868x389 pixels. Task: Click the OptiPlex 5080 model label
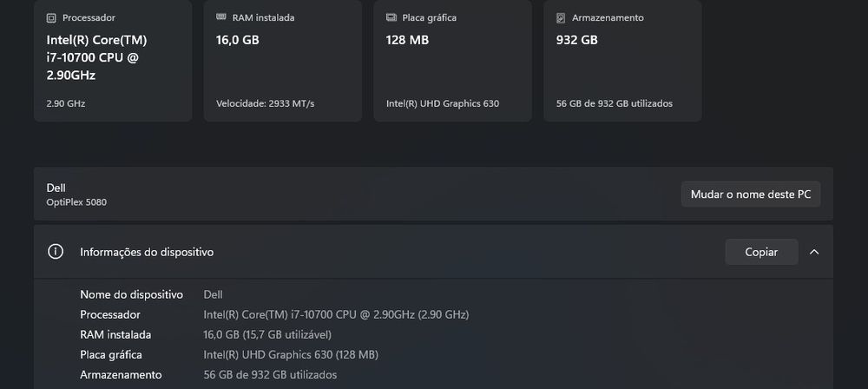click(76, 202)
